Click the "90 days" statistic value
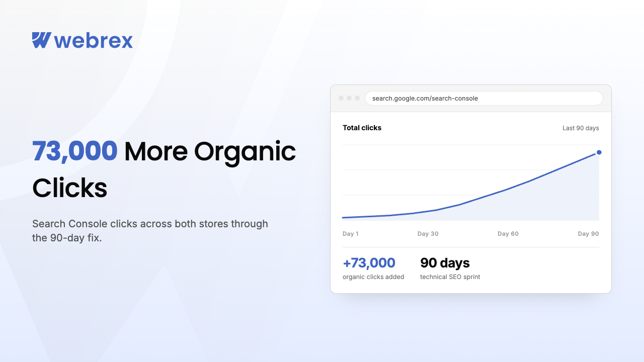The height and width of the screenshot is (362, 644). 445,263
